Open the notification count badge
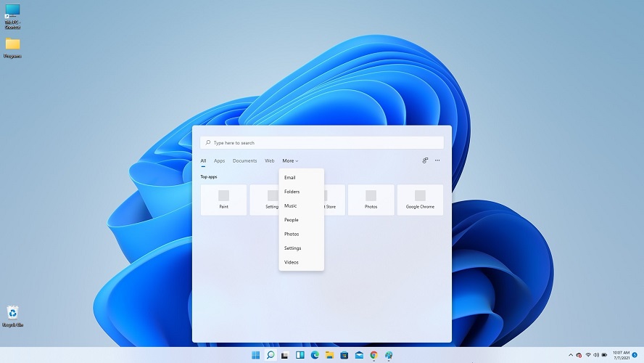644x363 pixels. pyautogui.click(x=635, y=355)
